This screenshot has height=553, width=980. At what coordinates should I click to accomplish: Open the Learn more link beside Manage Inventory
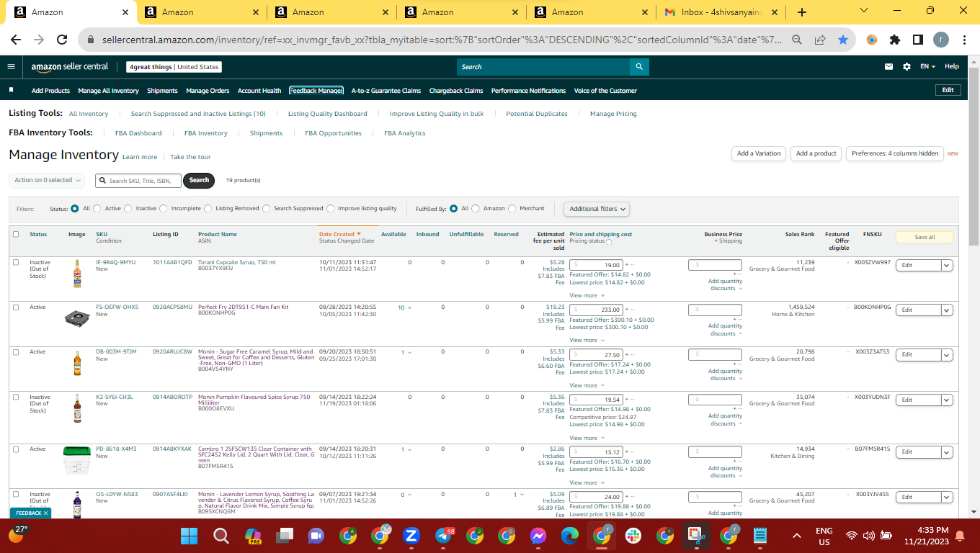[140, 157]
